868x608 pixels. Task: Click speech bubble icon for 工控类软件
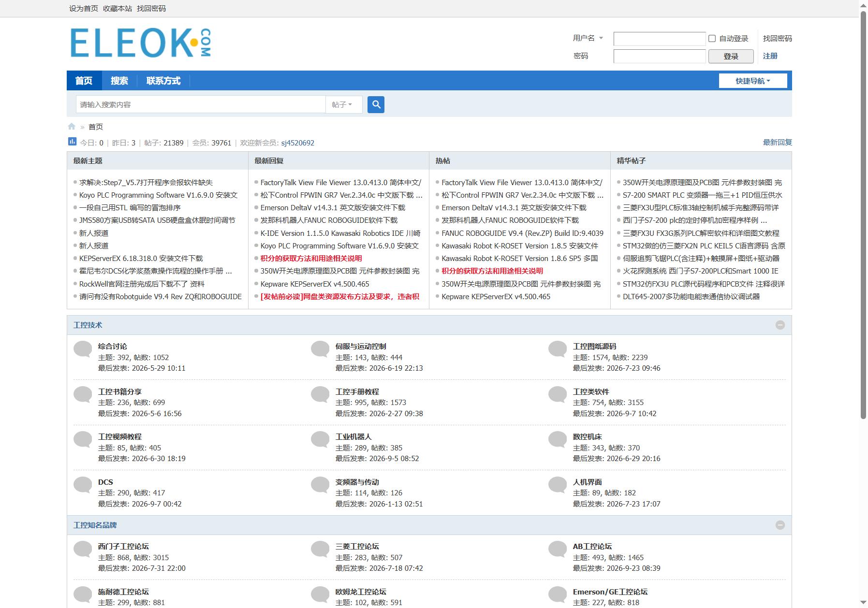[558, 394]
